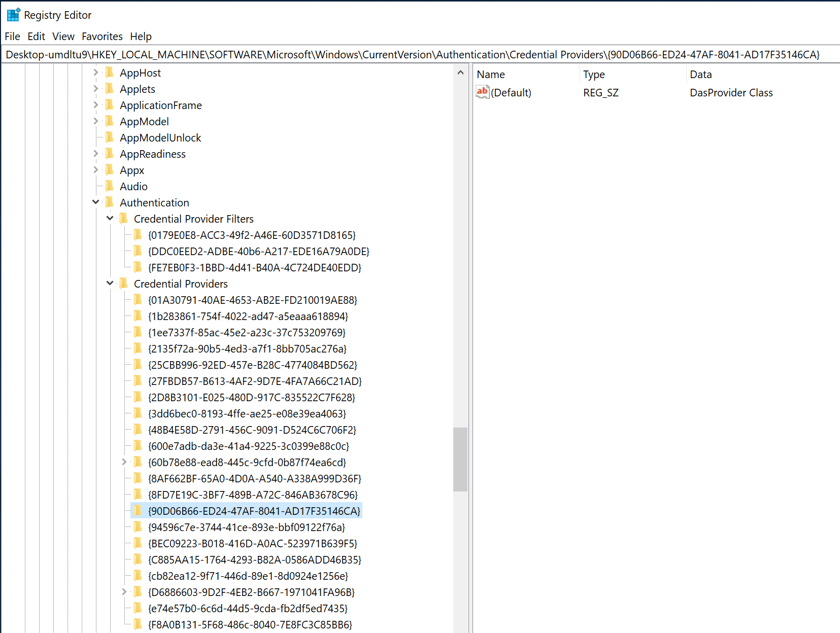Viewport: 840px width, 633px height.
Task: Click the AppHost folder icon
Action: point(109,73)
